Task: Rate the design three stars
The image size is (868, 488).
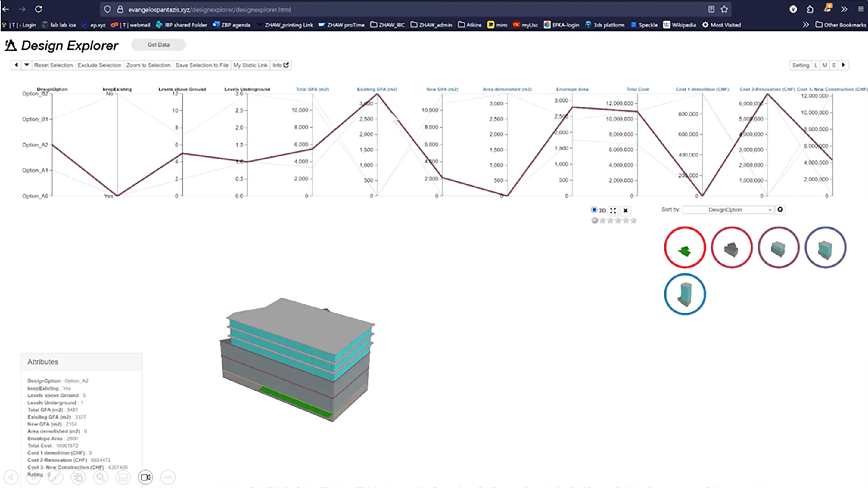Action: (x=618, y=220)
